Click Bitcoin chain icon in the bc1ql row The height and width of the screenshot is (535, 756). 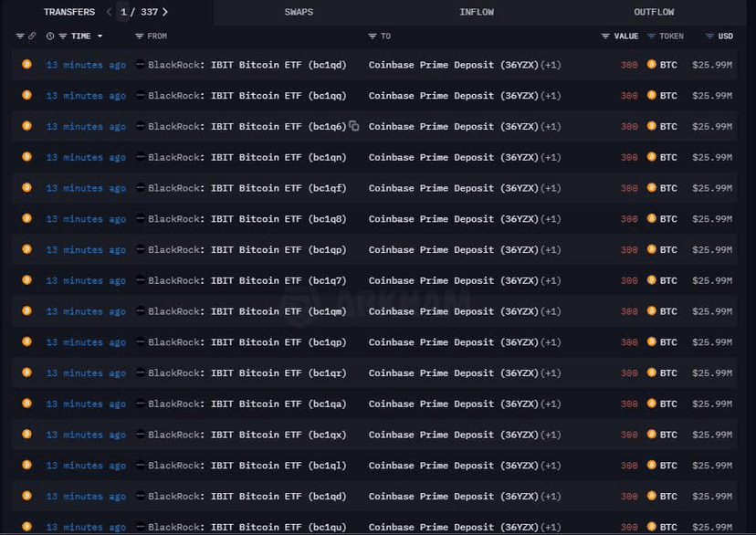(27, 465)
